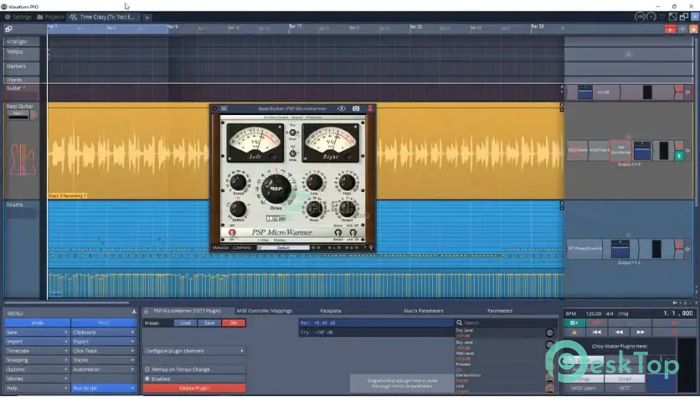
Task: Expand the Configure plugin channels dropdown
Action: point(194,351)
